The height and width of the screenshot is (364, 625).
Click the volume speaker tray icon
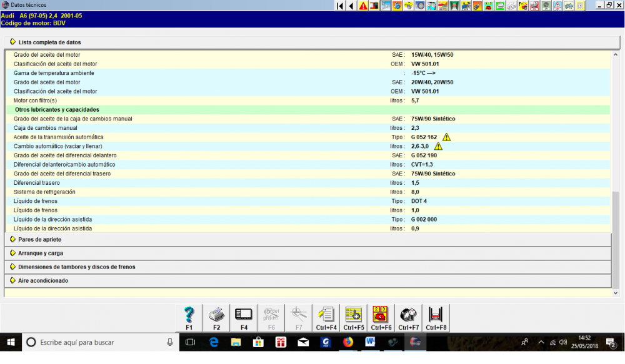563,342
